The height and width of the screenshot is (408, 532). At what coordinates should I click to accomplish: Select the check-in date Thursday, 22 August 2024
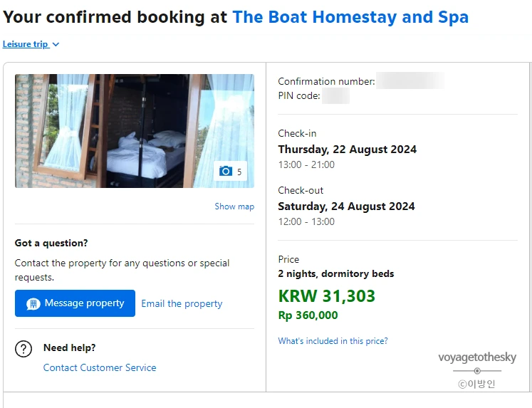click(x=347, y=150)
